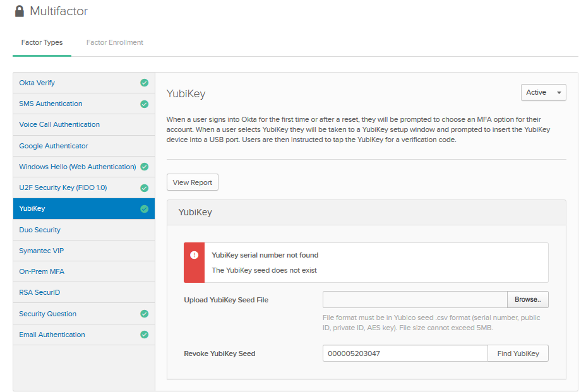
Task: Open Symantec VIP factor
Action: (84, 251)
